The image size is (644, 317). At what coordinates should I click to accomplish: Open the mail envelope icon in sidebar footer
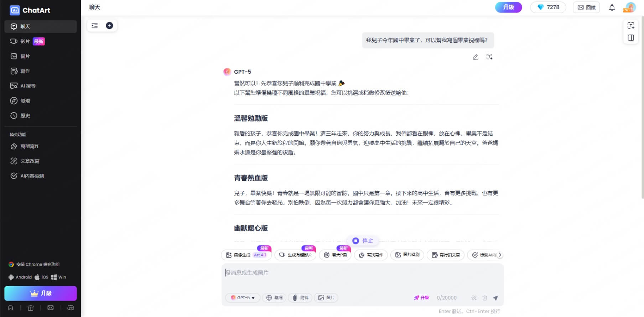pyautogui.click(x=51, y=308)
